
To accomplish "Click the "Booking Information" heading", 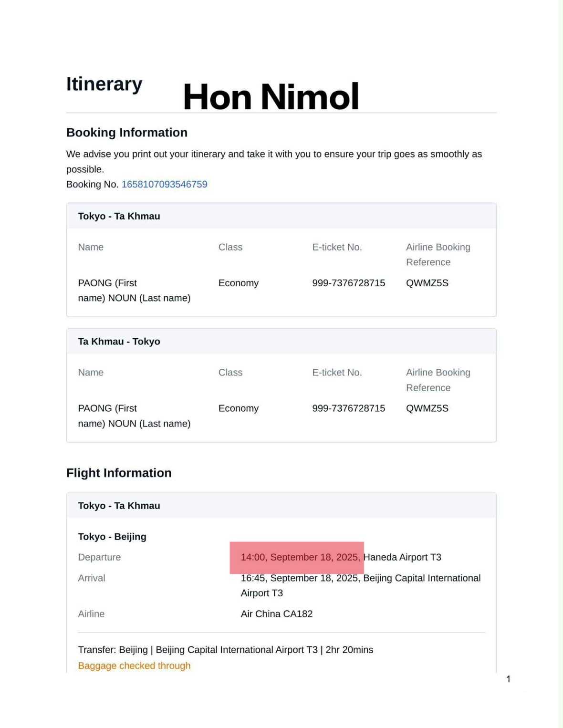I will (x=126, y=133).
